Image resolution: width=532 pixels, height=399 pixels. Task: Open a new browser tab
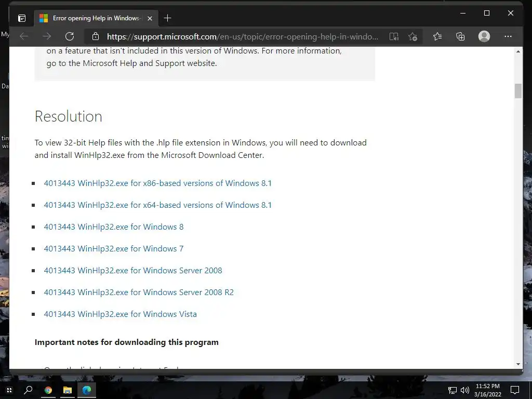[168, 18]
